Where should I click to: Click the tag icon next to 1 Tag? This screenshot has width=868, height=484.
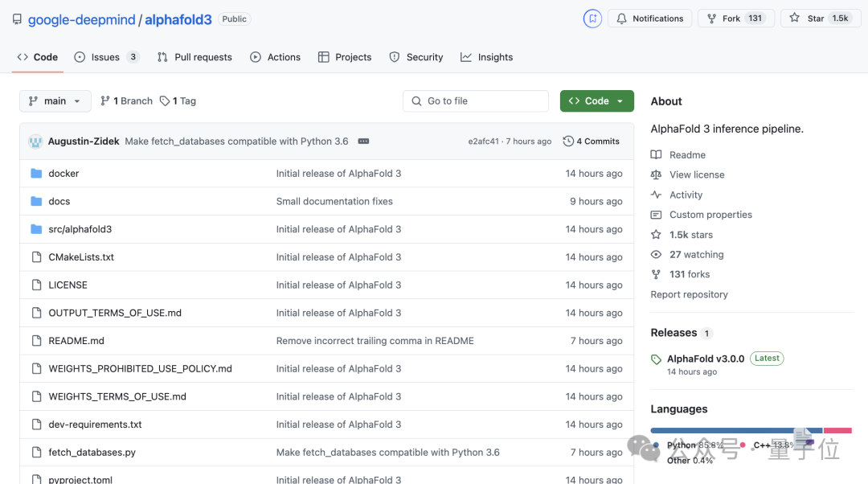(x=165, y=100)
